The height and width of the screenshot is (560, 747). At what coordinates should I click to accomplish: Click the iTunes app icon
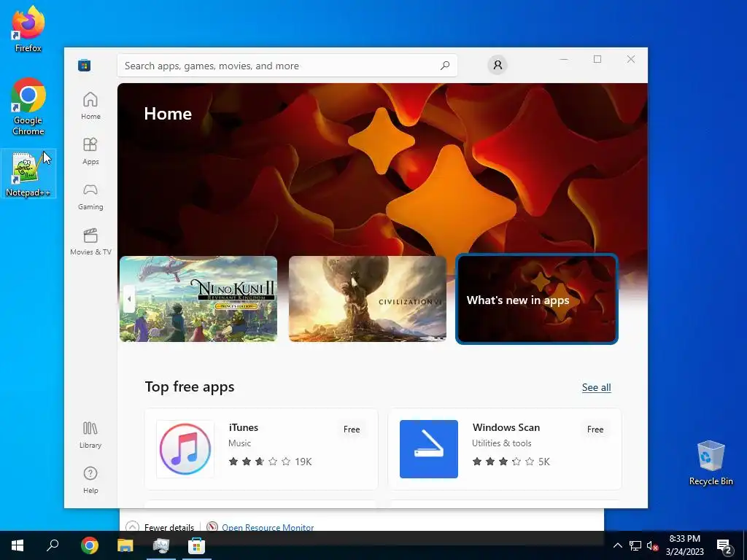[x=185, y=449]
